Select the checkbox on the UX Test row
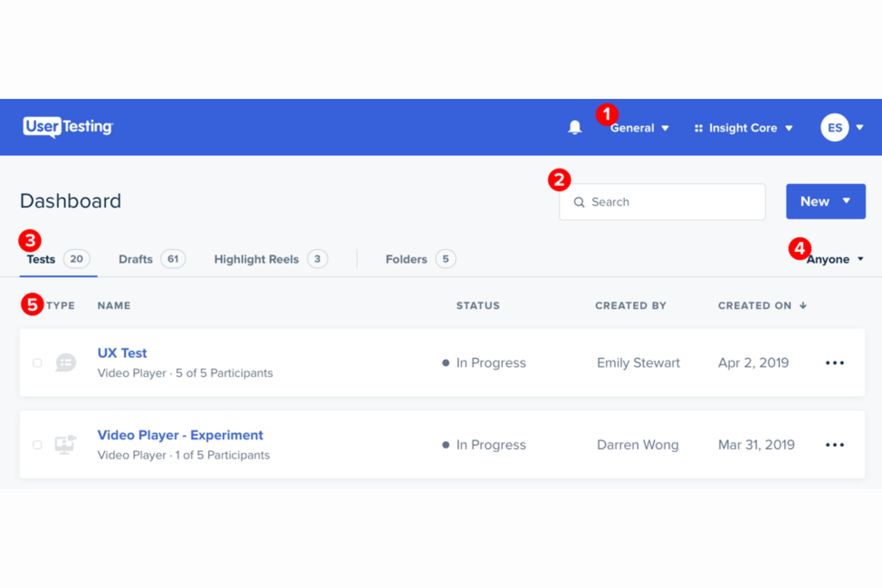The image size is (882, 588). 37,362
